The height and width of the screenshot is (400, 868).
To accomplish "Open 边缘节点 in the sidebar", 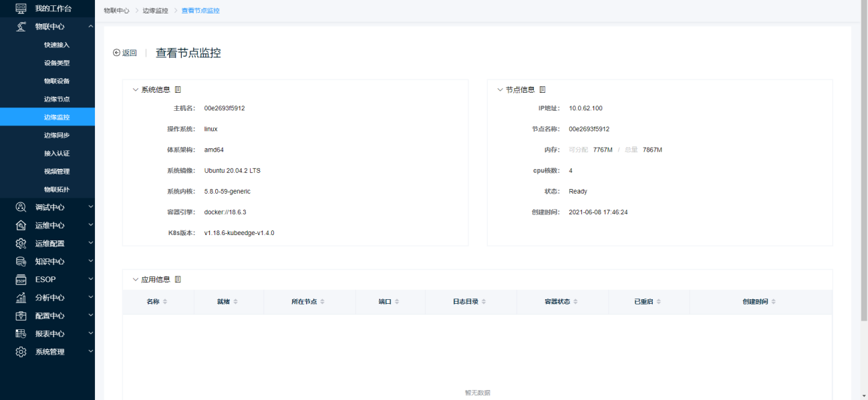I will click(57, 99).
